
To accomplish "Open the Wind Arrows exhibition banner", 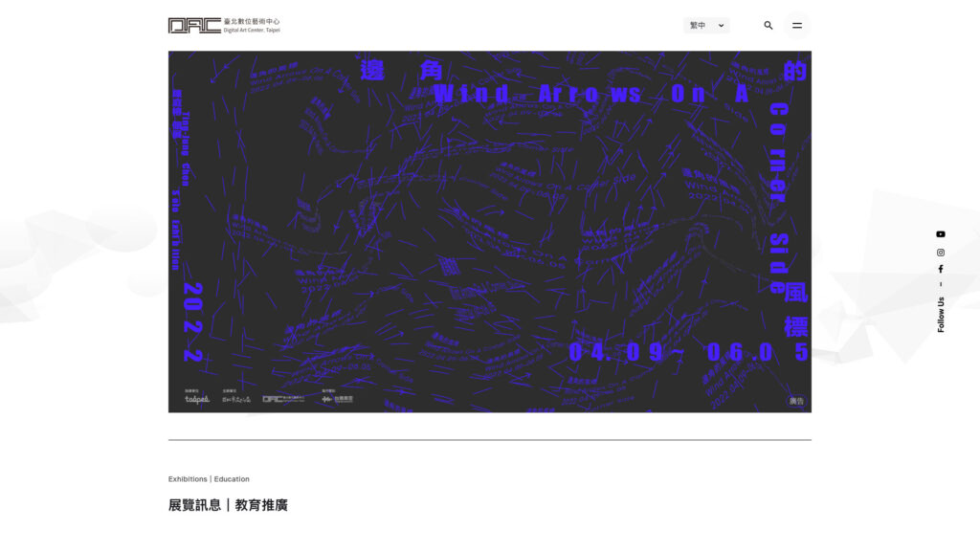I will point(489,231).
